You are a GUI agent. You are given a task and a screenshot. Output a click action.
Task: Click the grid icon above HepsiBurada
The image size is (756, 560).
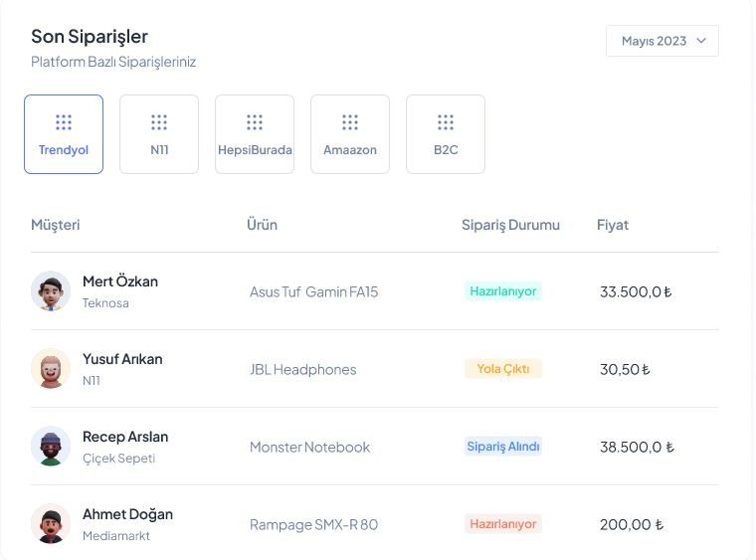pos(255,122)
